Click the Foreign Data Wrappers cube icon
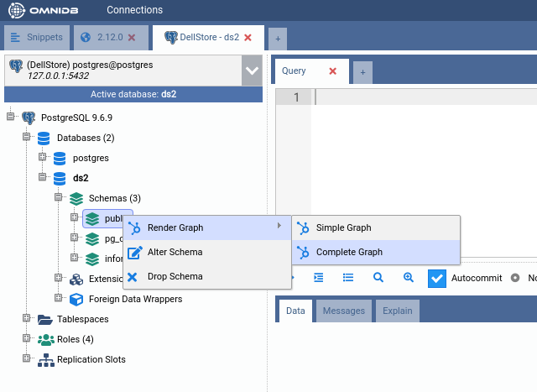The image size is (537, 392). [76, 300]
